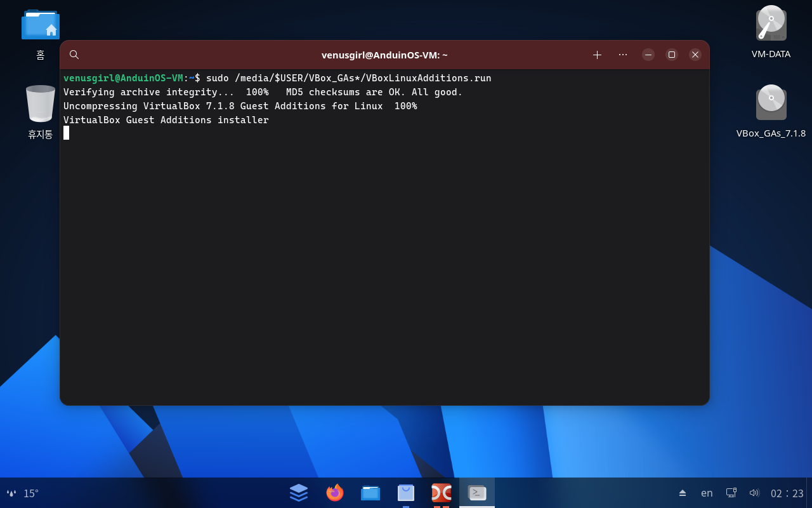Open the VM-DATA drive icon
Viewport: 812px width, 508px height.
(771, 23)
